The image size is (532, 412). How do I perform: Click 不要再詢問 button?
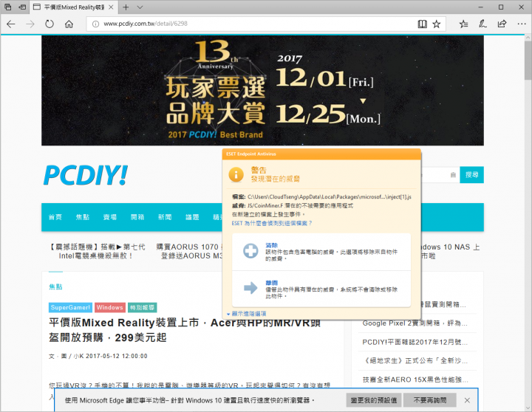click(430, 400)
